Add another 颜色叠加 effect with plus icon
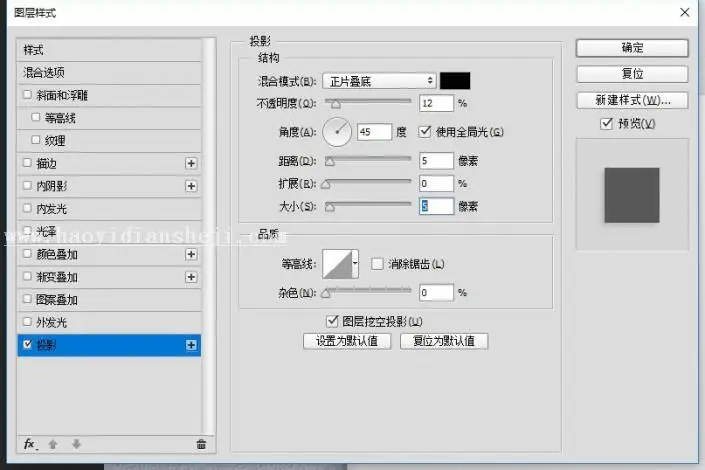 tap(191, 254)
